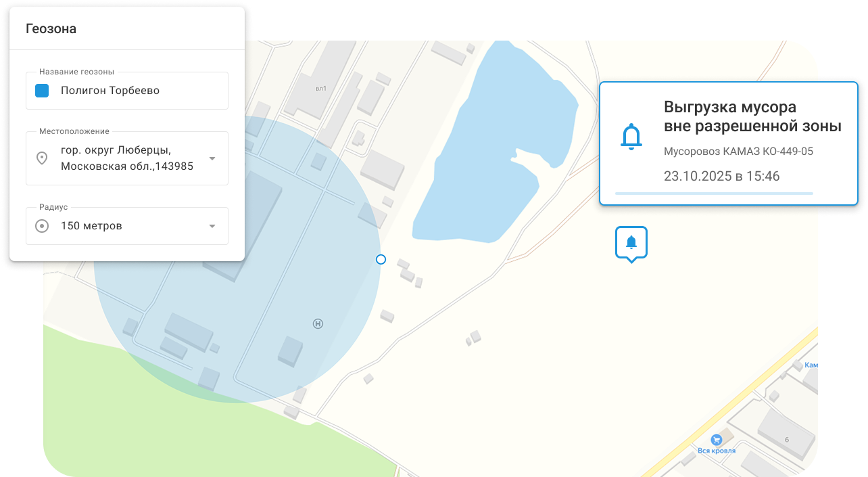Click the Геозона panel header
This screenshot has height=477, width=868.
click(x=127, y=28)
